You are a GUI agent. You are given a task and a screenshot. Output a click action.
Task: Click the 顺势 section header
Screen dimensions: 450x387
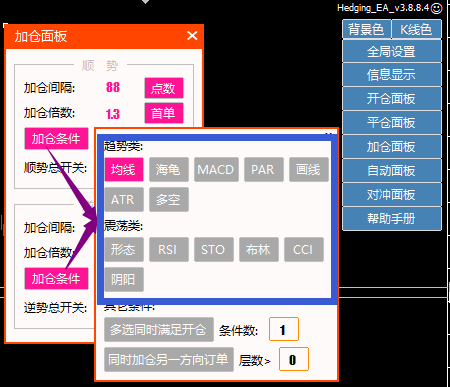click(x=100, y=65)
